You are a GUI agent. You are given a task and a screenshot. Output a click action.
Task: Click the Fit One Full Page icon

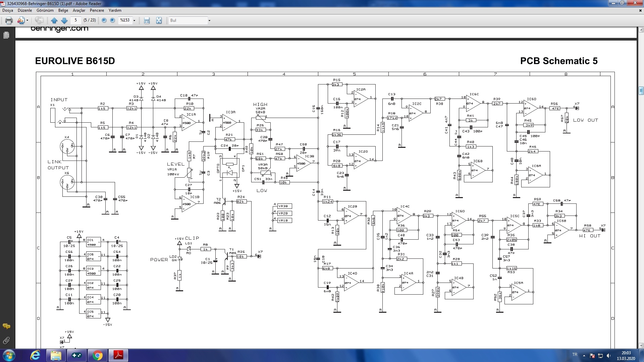pos(159,20)
